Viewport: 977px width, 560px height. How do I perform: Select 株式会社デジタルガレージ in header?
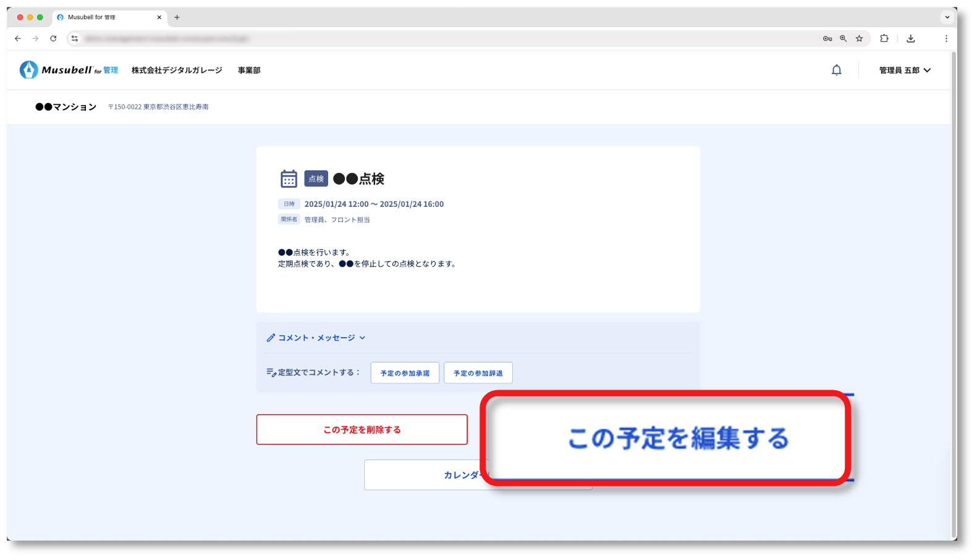point(177,70)
